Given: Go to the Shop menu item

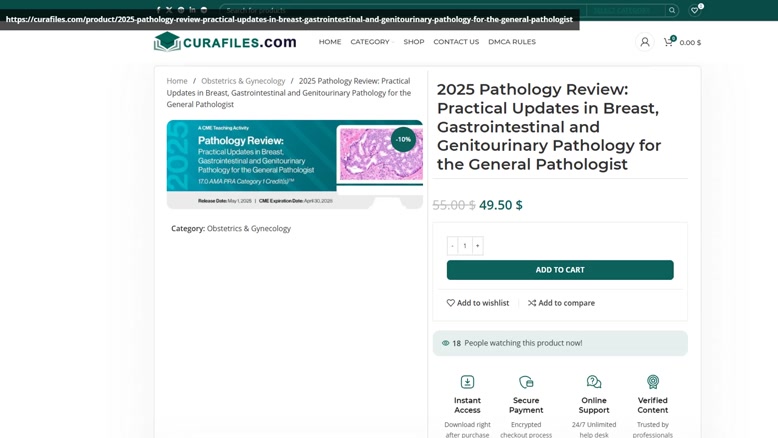Looking at the screenshot, I should tap(414, 42).
